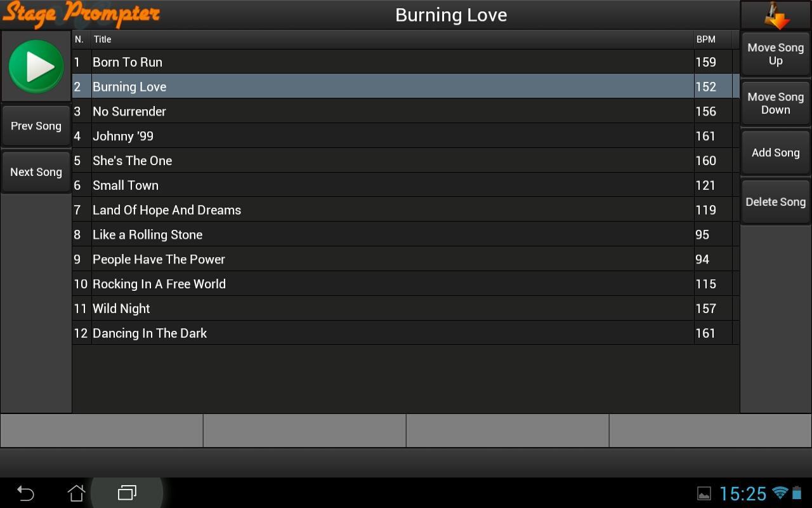Image resolution: width=812 pixels, height=508 pixels.
Task: Click BPM value 156 of No Surrender
Action: tap(706, 112)
